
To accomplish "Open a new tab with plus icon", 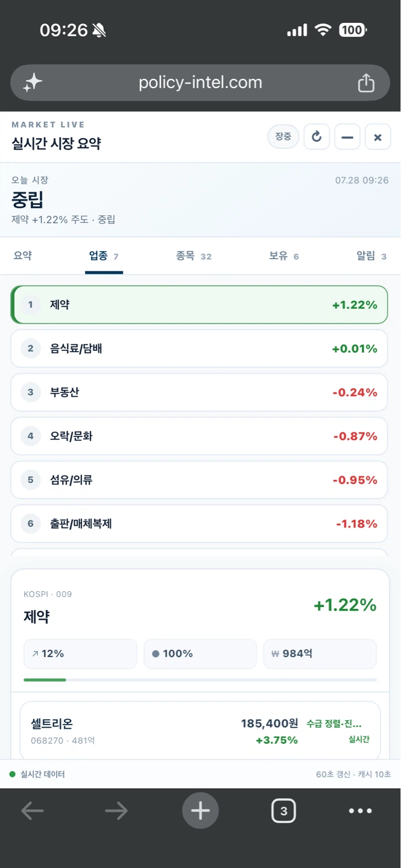I will pos(200,811).
